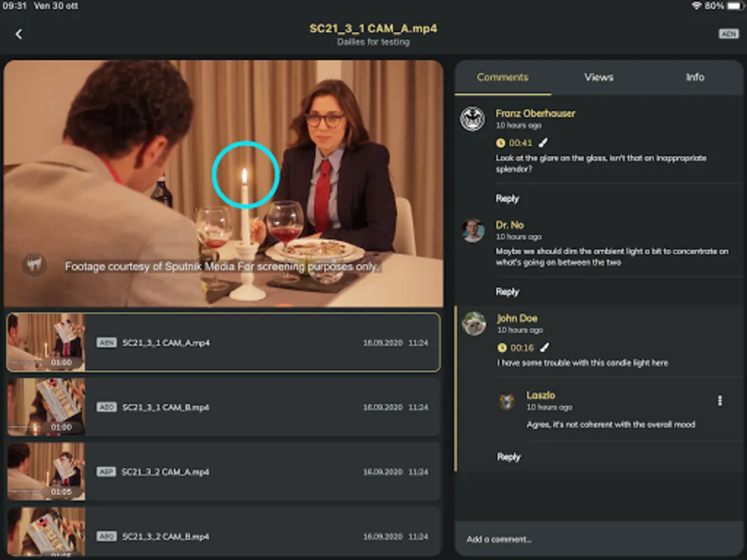
Task: Go back using the top-left arrow
Action: coord(19,34)
